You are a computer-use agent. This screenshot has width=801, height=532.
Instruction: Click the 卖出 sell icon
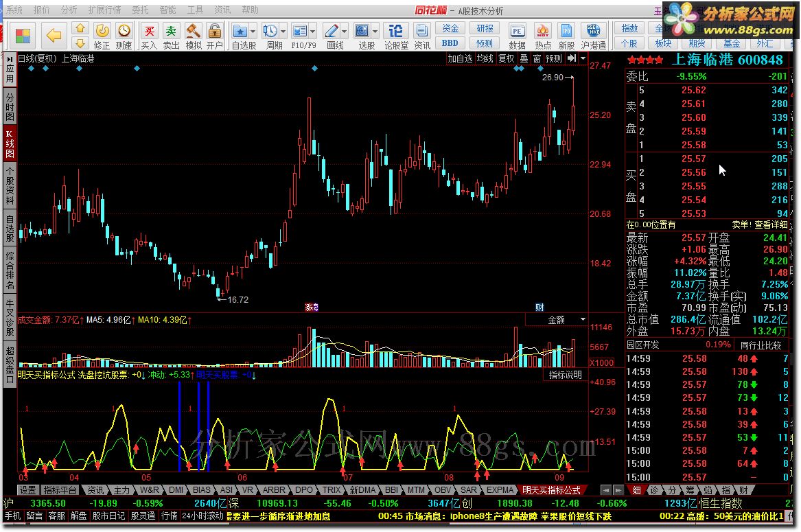point(171,36)
